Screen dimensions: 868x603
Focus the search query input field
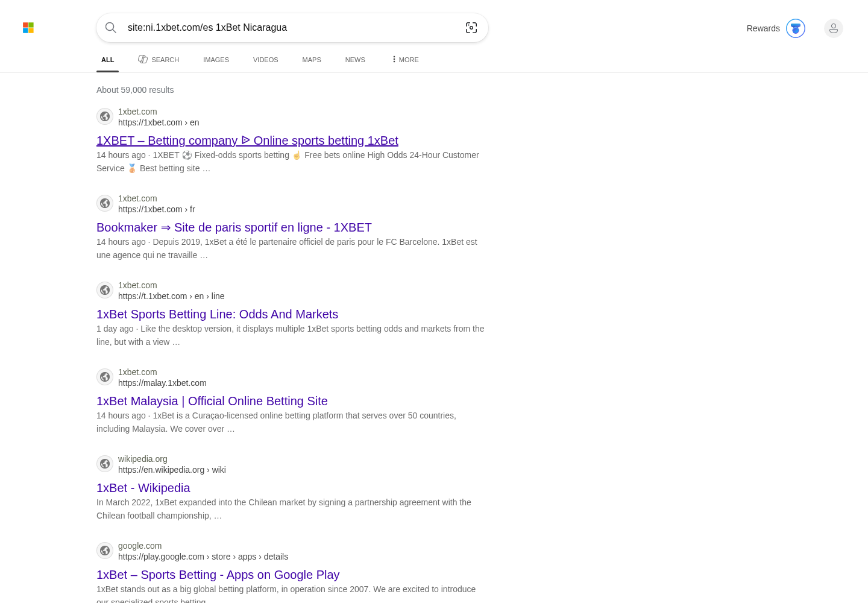pyautogui.click(x=292, y=28)
